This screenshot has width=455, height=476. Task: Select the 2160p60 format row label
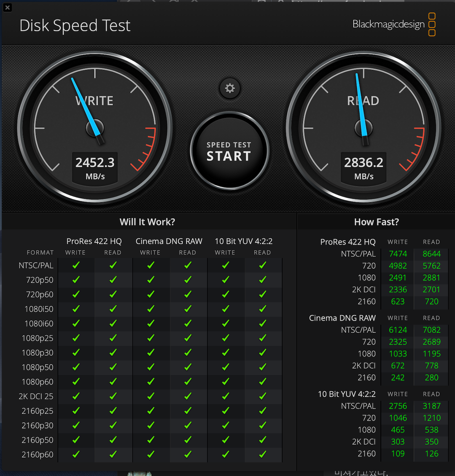38,455
